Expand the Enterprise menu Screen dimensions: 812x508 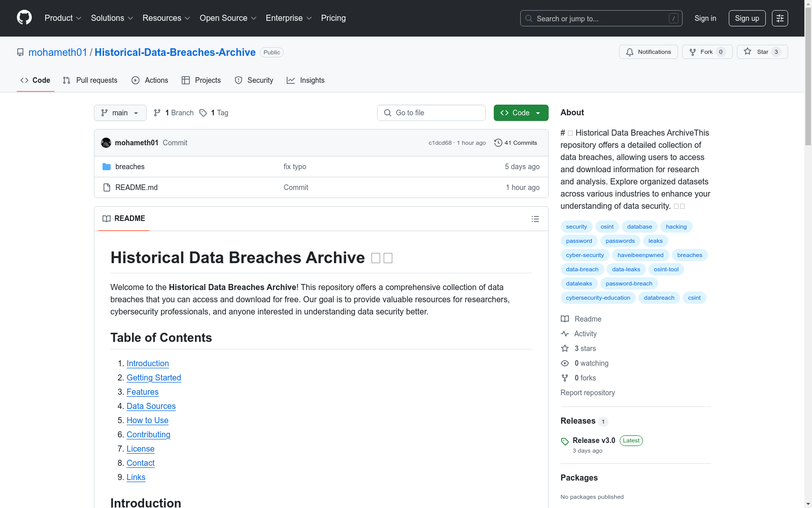point(289,18)
